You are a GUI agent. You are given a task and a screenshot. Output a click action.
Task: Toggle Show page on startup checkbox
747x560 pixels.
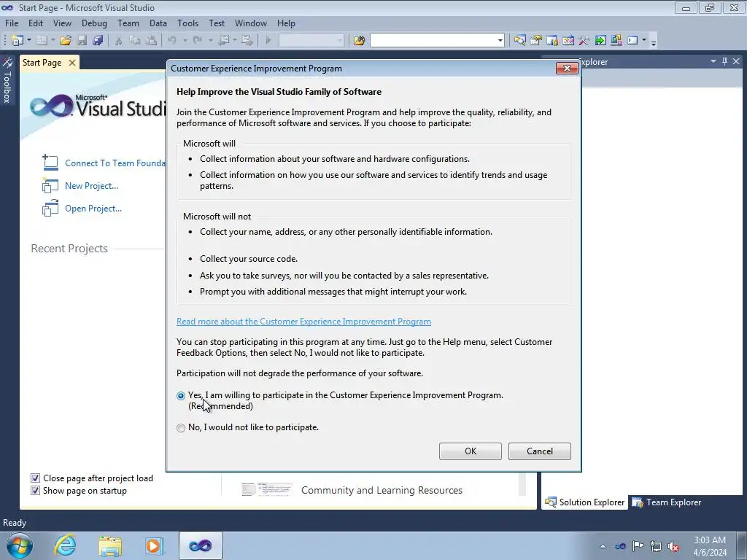(35, 491)
